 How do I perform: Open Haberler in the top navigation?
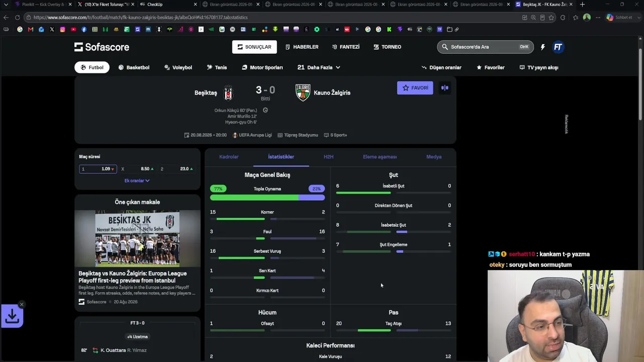point(302,47)
